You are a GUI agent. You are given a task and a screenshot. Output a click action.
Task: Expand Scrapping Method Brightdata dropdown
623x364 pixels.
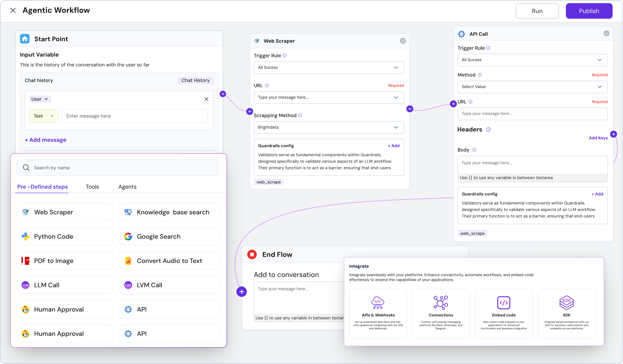(x=329, y=127)
